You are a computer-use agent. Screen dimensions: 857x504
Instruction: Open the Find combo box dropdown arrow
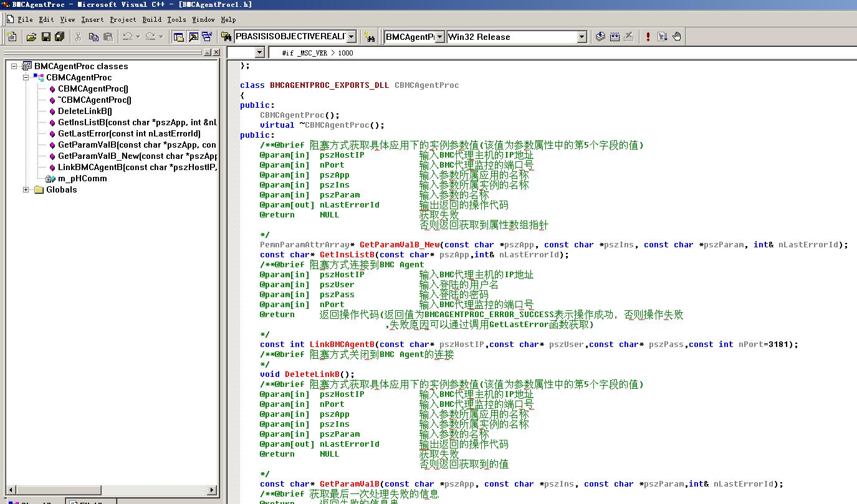click(352, 37)
